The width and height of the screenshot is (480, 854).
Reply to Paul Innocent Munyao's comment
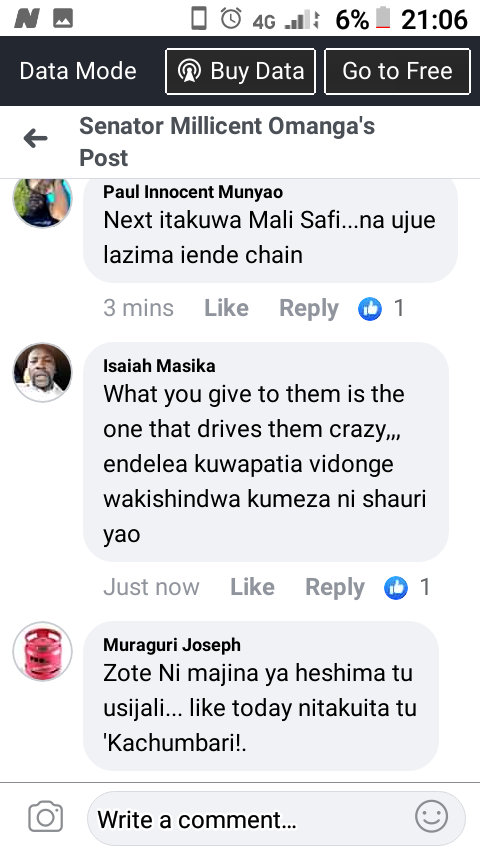click(309, 309)
